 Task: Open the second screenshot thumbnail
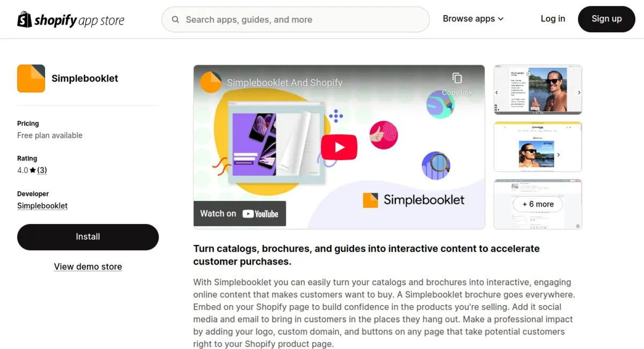[538, 147]
